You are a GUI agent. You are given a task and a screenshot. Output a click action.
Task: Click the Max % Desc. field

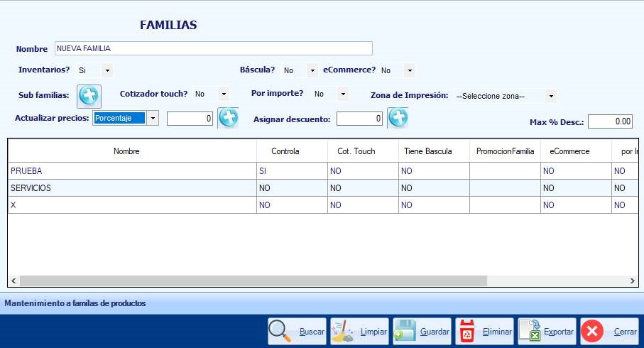click(611, 121)
